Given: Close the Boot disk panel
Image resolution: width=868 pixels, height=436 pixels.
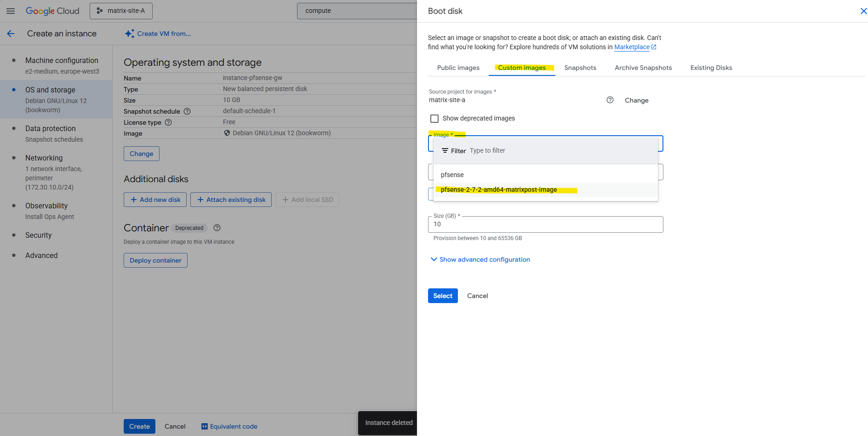Looking at the screenshot, I should pos(863,11).
